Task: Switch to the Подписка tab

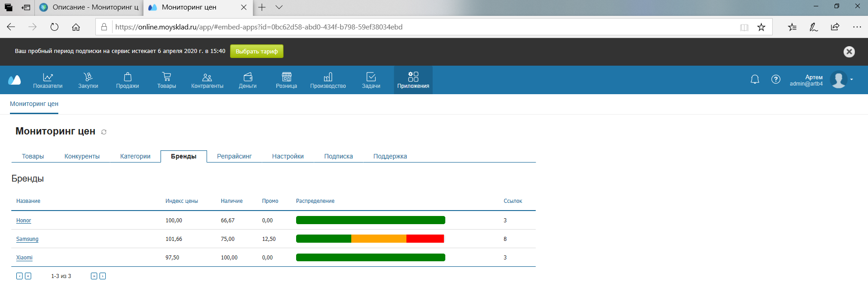Action: tap(339, 156)
